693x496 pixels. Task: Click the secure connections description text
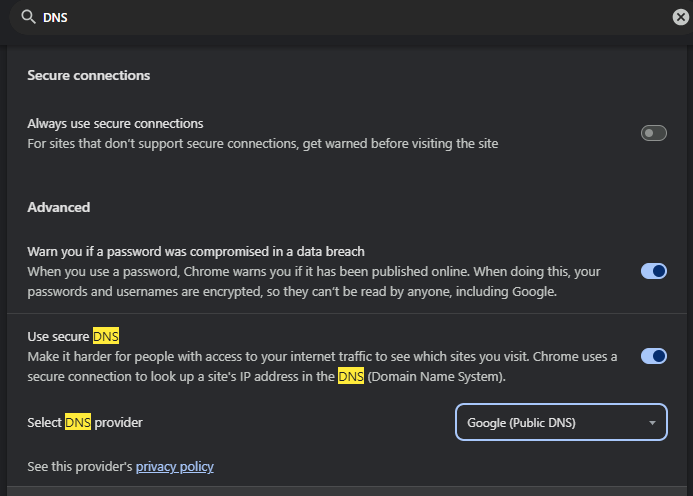tap(262, 143)
